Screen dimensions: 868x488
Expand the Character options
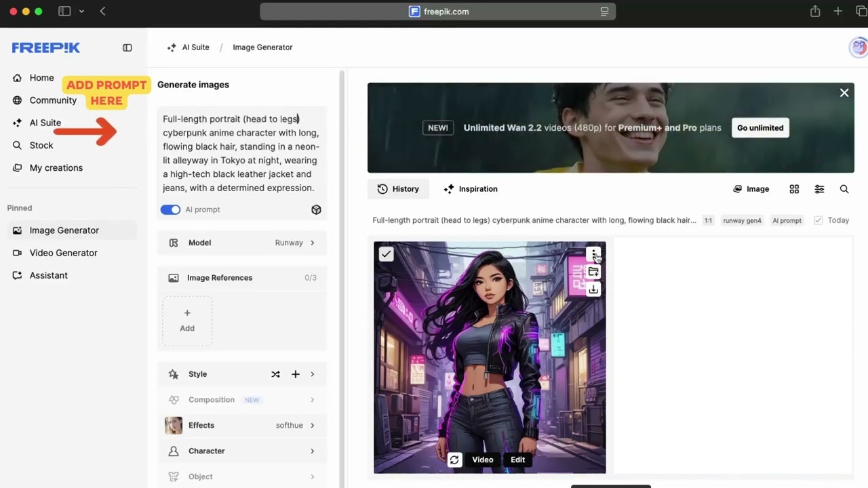242,451
